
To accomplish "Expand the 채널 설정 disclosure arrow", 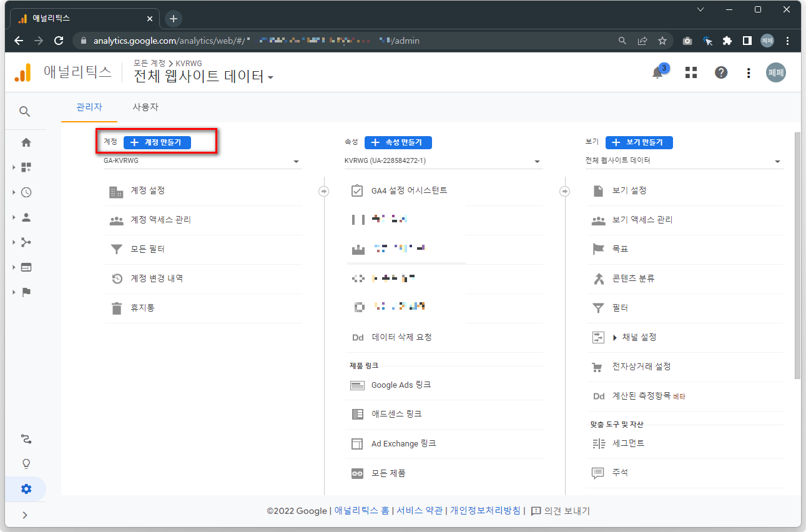I will (614, 337).
